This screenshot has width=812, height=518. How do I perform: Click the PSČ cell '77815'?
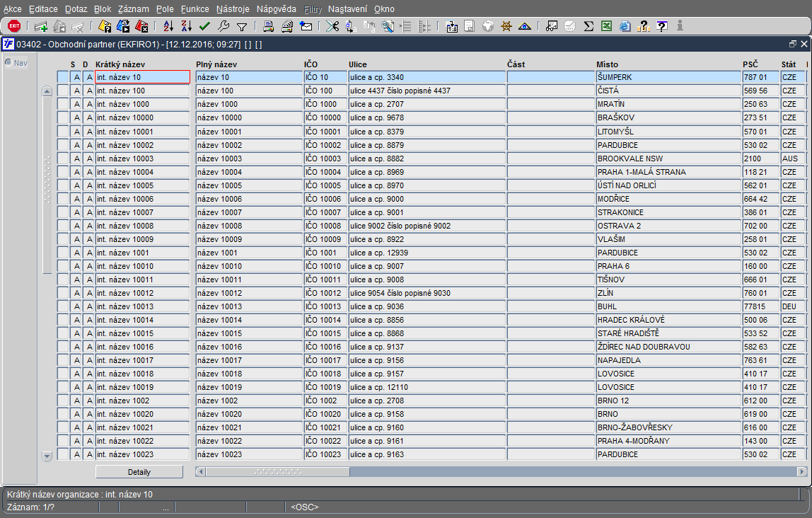pos(761,306)
